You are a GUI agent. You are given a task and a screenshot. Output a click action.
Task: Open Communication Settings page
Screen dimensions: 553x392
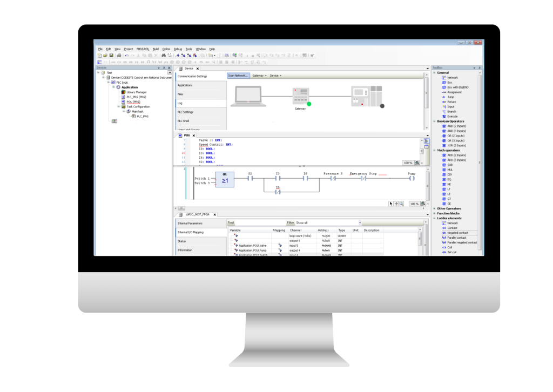[201, 76]
